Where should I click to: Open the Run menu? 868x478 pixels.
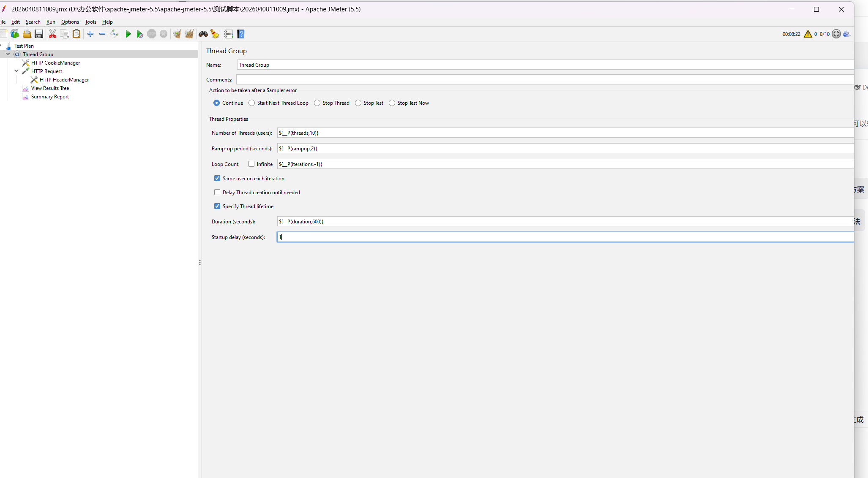[51, 22]
